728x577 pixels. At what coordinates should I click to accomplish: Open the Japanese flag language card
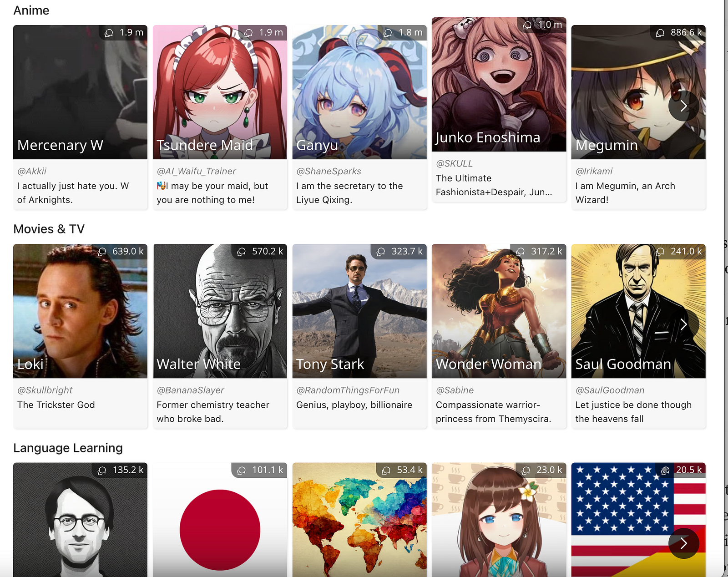[x=220, y=520]
